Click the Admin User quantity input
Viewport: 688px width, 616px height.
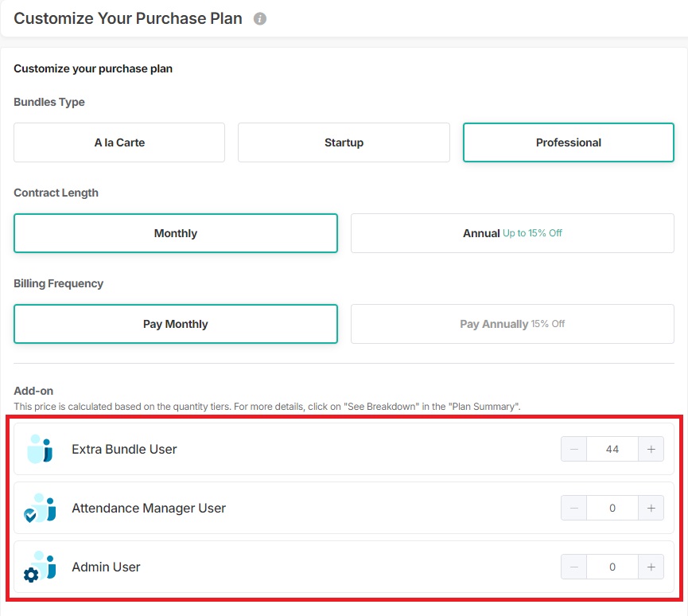pos(612,567)
